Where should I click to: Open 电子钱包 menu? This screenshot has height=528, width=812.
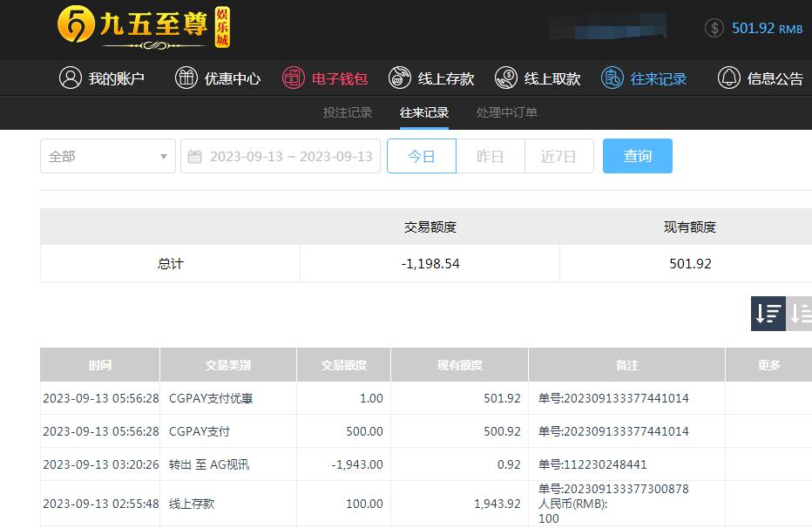click(325, 78)
